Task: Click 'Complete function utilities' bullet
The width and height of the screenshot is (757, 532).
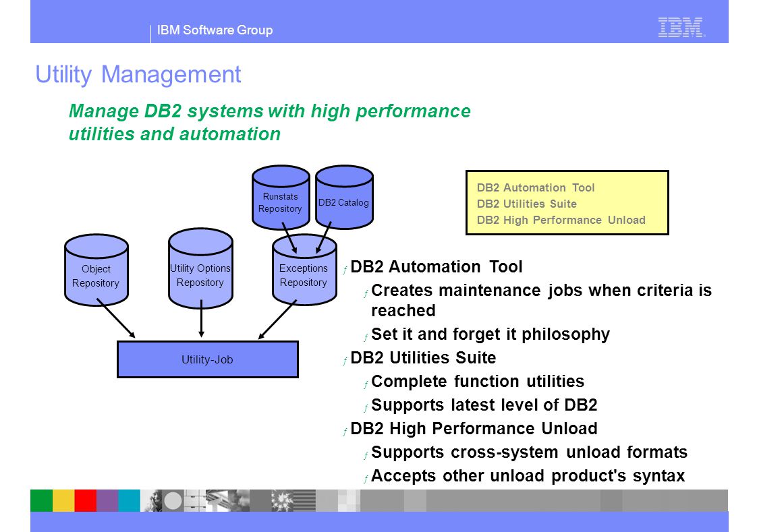Action: tap(478, 381)
